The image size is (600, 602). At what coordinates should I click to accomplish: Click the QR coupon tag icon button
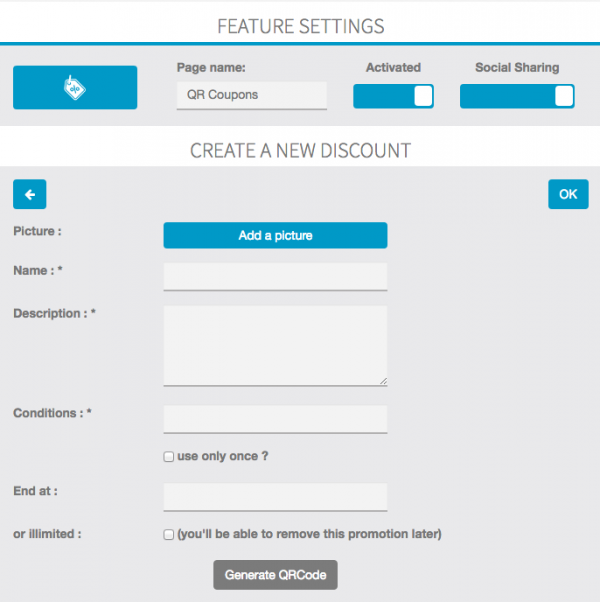[x=75, y=87]
